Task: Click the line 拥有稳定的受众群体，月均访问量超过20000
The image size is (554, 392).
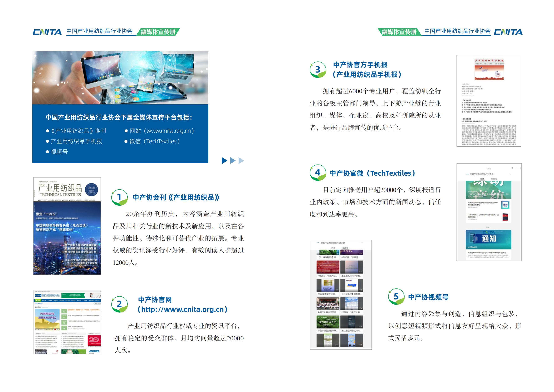Action: click(179, 338)
